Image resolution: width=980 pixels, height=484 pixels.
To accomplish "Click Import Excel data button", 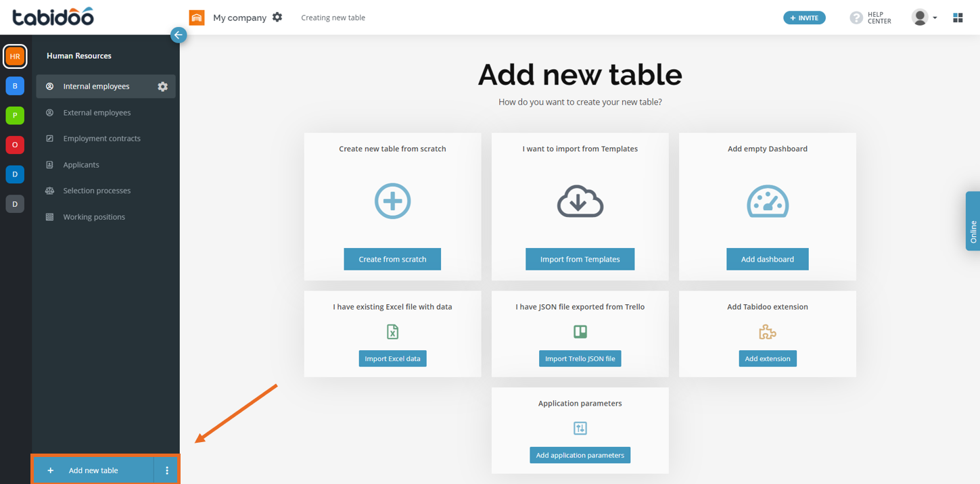I will pos(392,359).
